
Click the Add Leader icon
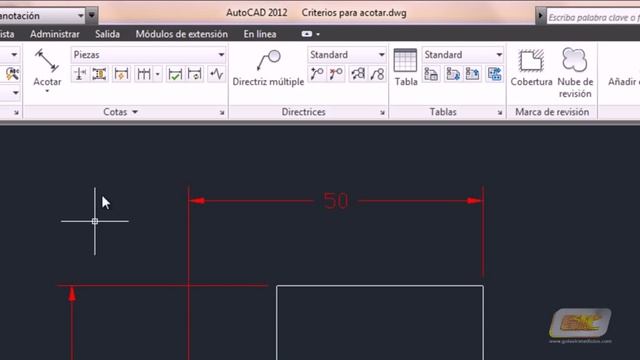317,74
